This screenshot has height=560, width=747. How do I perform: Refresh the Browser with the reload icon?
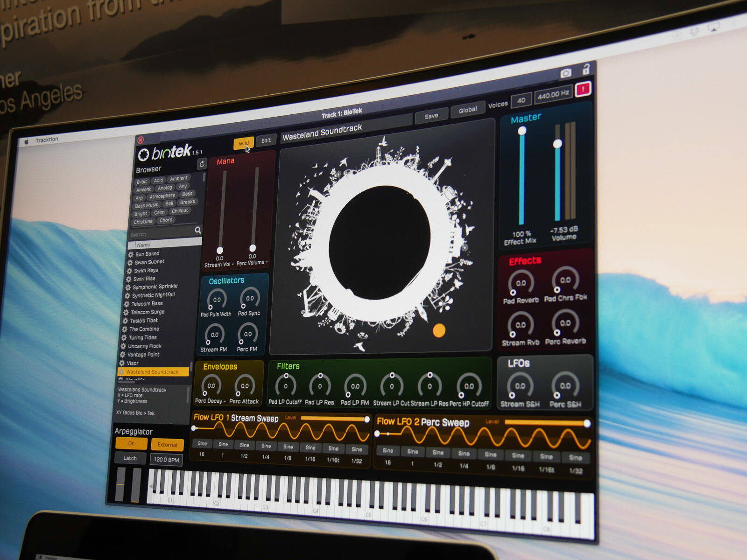(x=202, y=164)
